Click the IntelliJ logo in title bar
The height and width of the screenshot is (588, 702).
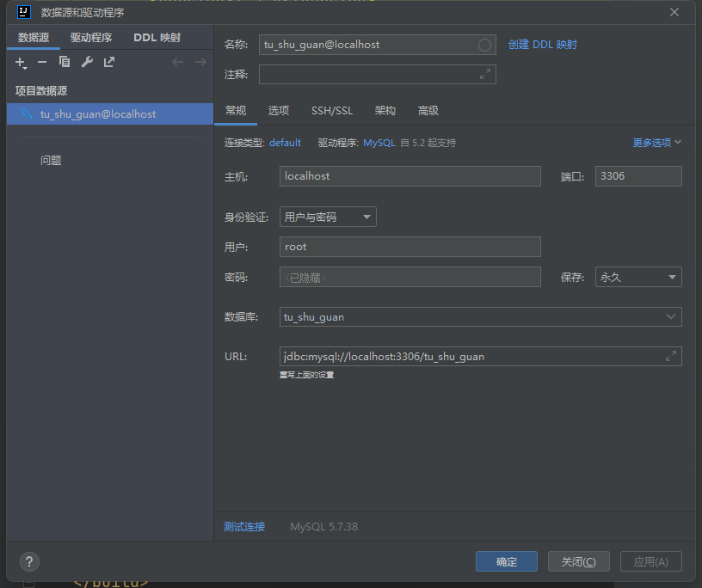pos(24,12)
